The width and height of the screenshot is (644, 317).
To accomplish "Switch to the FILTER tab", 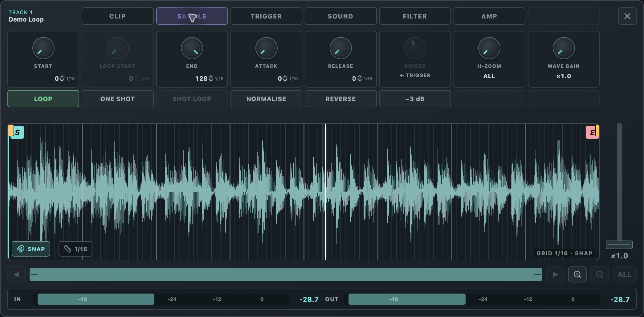I will pyautogui.click(x=415, y=16).
